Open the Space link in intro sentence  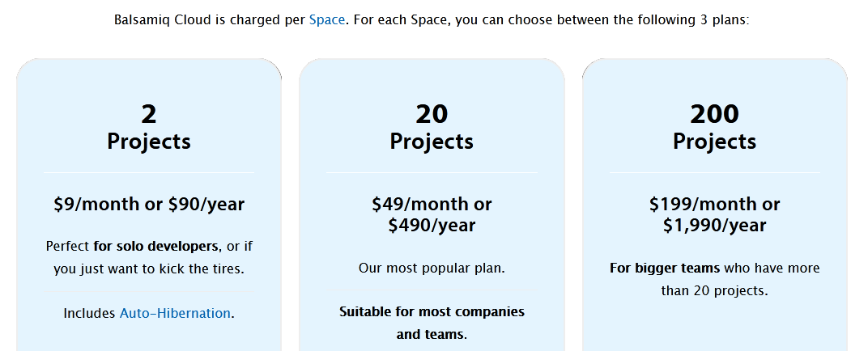[326, 20]
